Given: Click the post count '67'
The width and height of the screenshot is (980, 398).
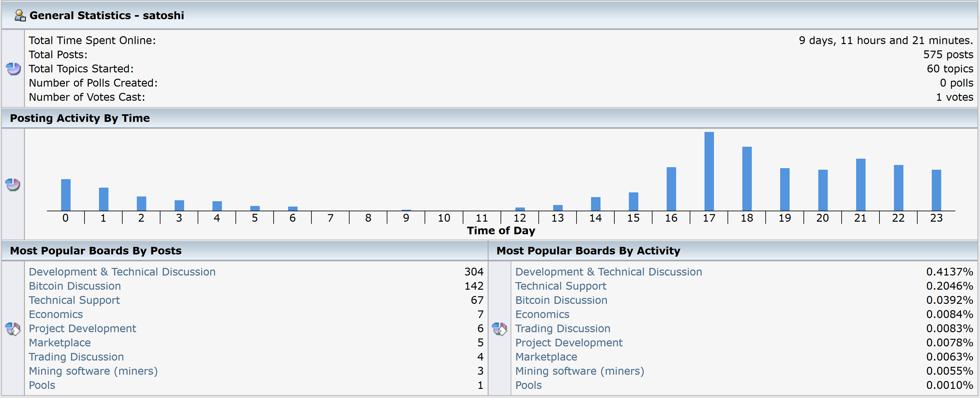Looking at the screenshot, I should [x=477, y=300].
